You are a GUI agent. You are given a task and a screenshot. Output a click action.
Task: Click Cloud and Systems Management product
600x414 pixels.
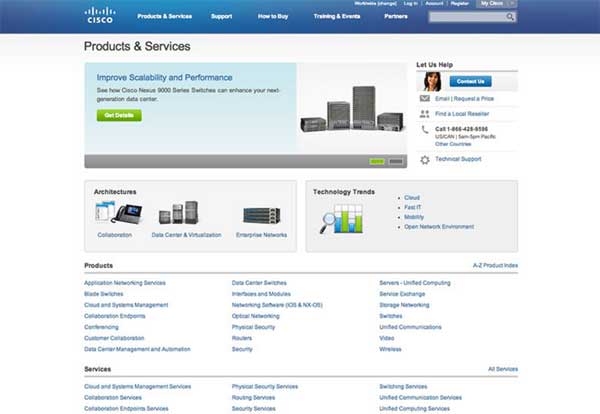[x=126, y=305]
